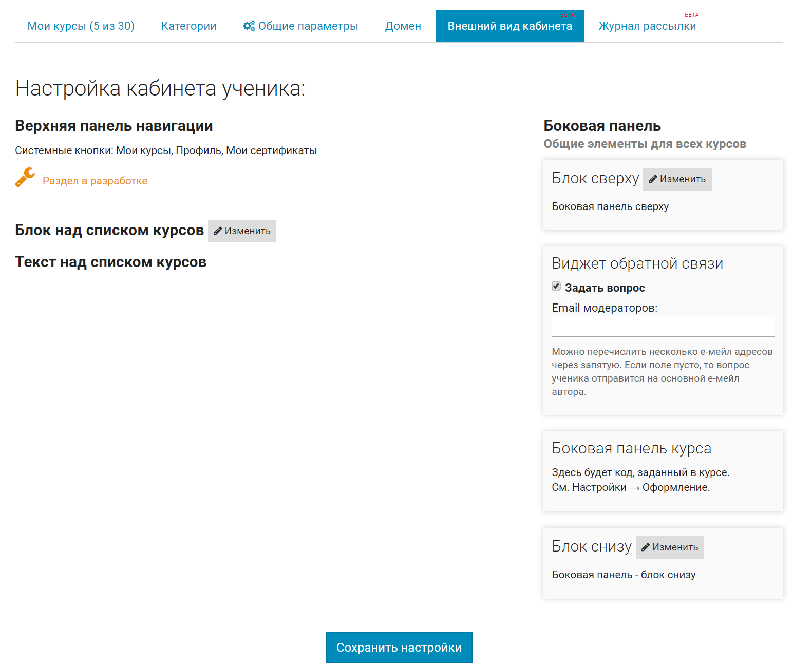Focus the Email модераторов input field
This screenshot has width=812, height=665.
click(x=663, y=327)
